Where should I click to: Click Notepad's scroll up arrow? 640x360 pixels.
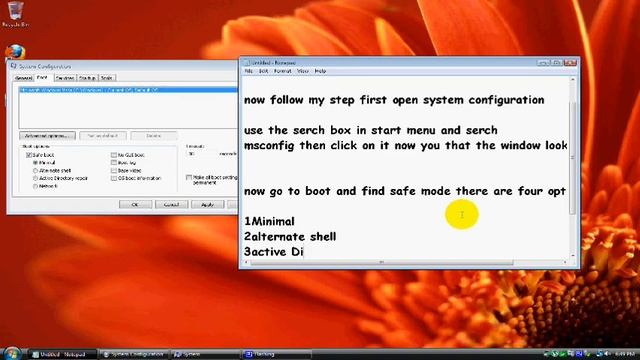point(572,80)
